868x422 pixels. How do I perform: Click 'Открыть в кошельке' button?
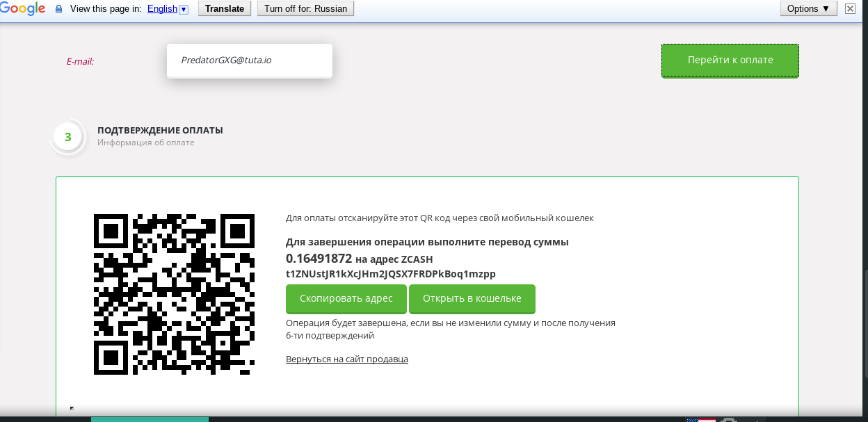pyautogui.click(x=472, y=298)
